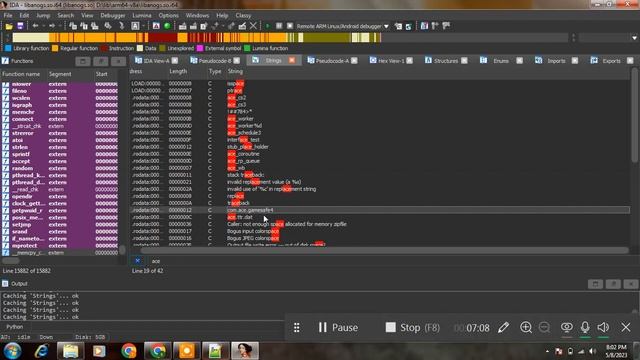Start process with green play icon

coord(268,26)
